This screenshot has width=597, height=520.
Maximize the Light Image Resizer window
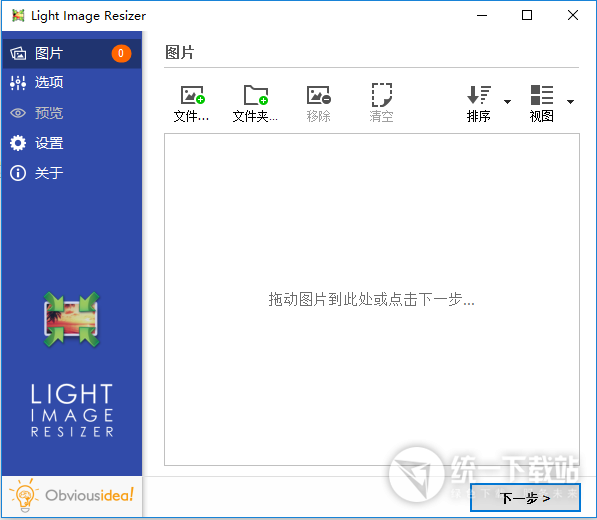(527, 15)
